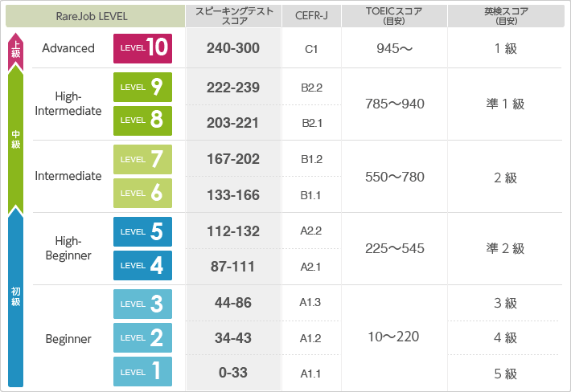The image size is (571, 392).
Task: Click the 240-300 speaking score cell
Action: pos(233,48)
